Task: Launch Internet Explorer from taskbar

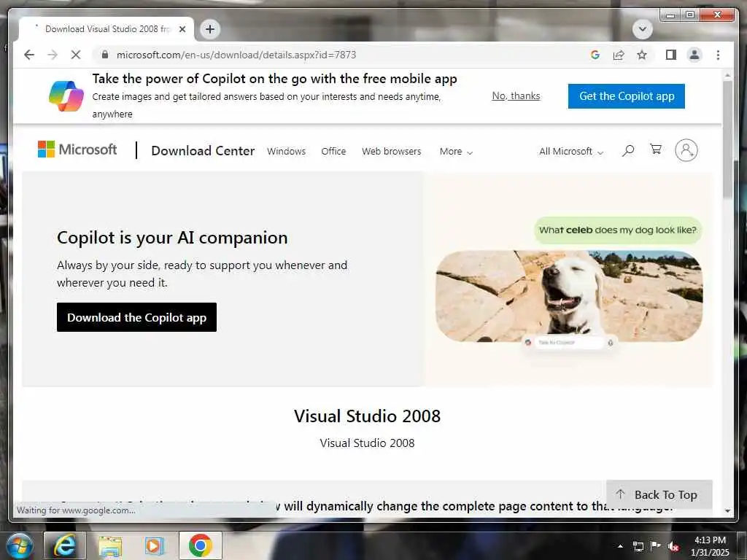Action: coord(65,545)
